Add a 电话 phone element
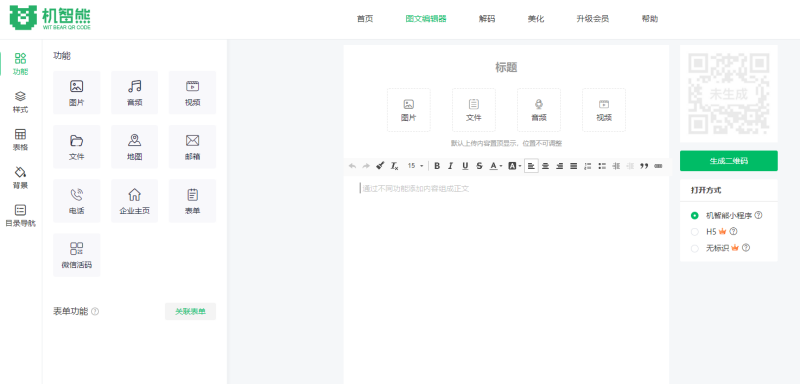 (x=77, y=201)
